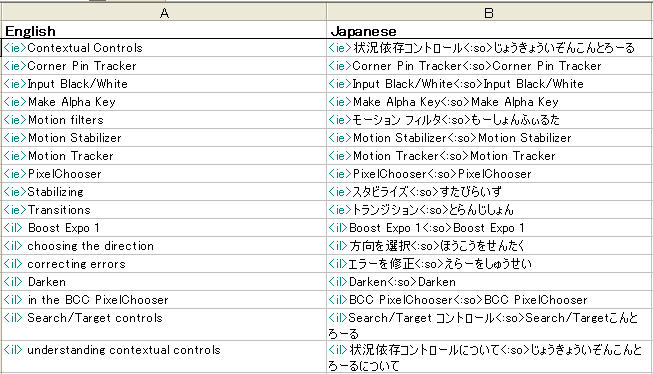This screenshot has width=653, height=374.
Task: Select cell 'Motion Stabilizer<:so>Motion Stabilizer'
Action: click(x=489, y=137)
